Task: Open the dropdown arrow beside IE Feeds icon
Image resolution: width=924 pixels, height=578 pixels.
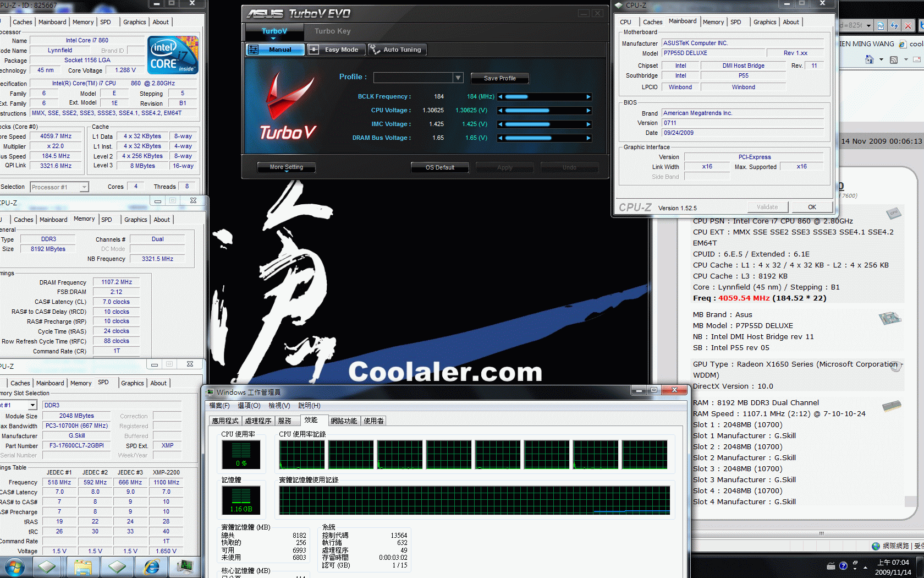Action: (x=906, y=59)
